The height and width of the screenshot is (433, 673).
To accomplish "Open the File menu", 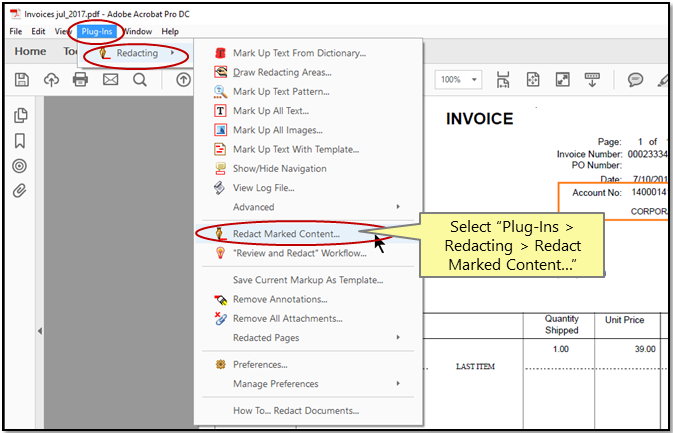I will [16, 31].
